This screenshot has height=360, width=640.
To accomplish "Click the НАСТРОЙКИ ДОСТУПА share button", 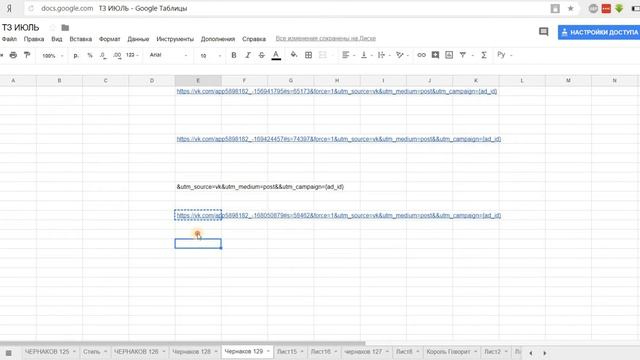I will [x=599, y=32].
